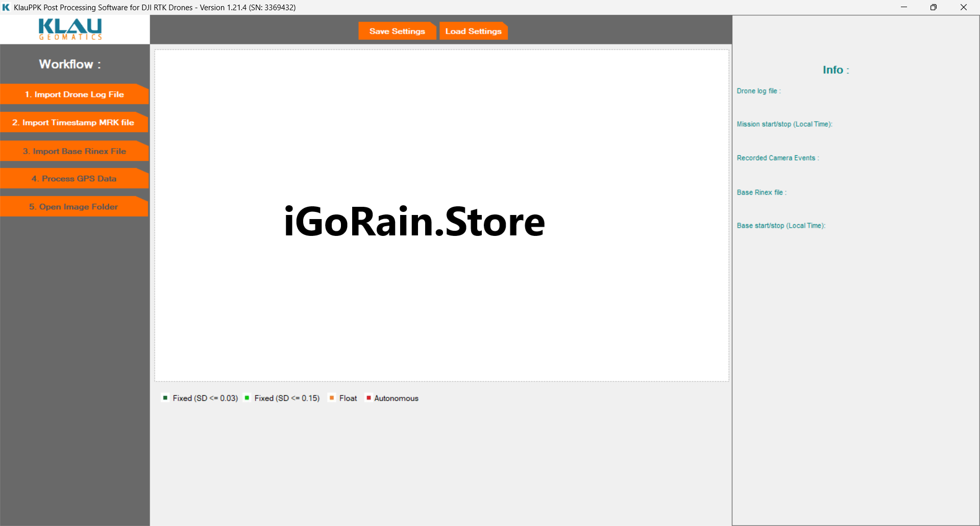This screenshot has height=526, width=980.
Task: Save the current settings
Action: tap(397, 31)
